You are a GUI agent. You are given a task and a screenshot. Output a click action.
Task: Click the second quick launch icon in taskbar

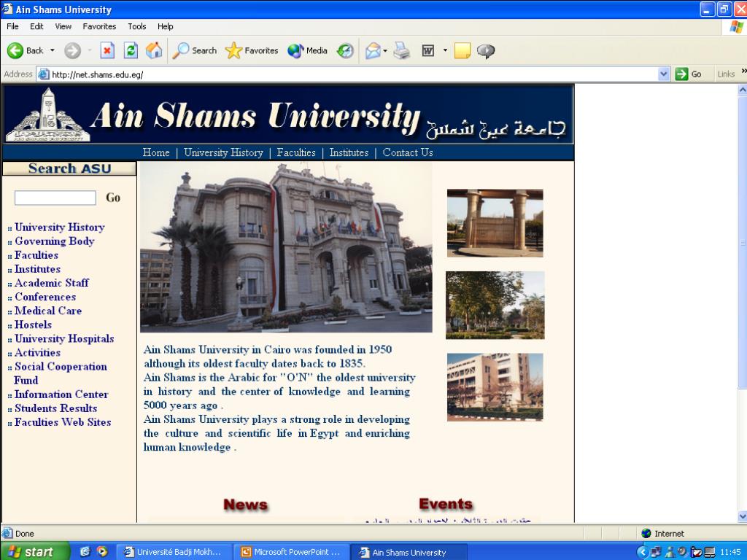click(x=102, y=551)
